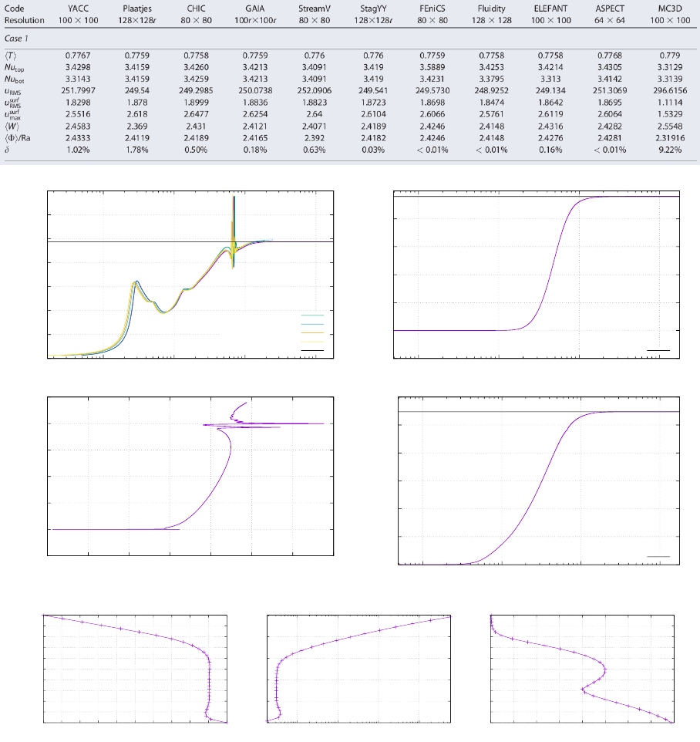Image resolution: width=700 pixels, height=742 pixels.
Task: Click the ⟨W⟩ row label
Action: (12, 126)
